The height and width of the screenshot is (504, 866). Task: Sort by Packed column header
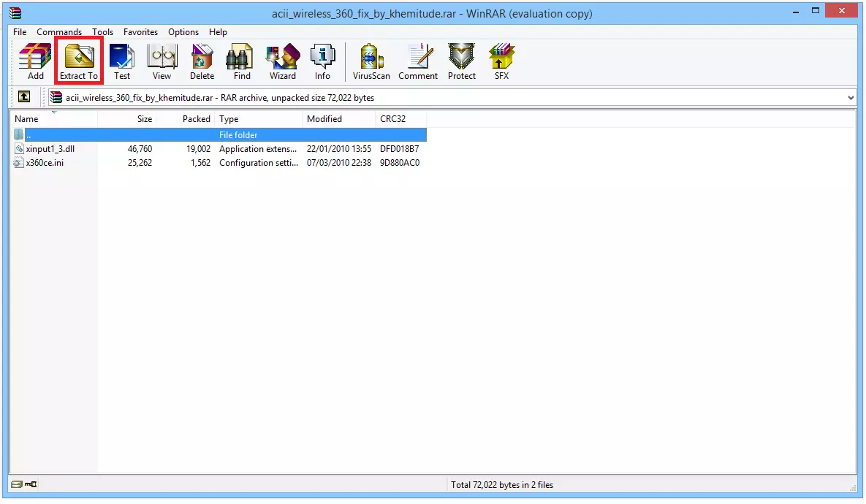[x=185, y=118]
